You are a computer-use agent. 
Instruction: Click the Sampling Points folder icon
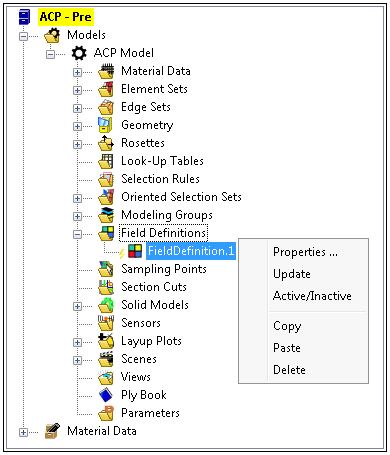pyautogui.click(x=106, y=269)
